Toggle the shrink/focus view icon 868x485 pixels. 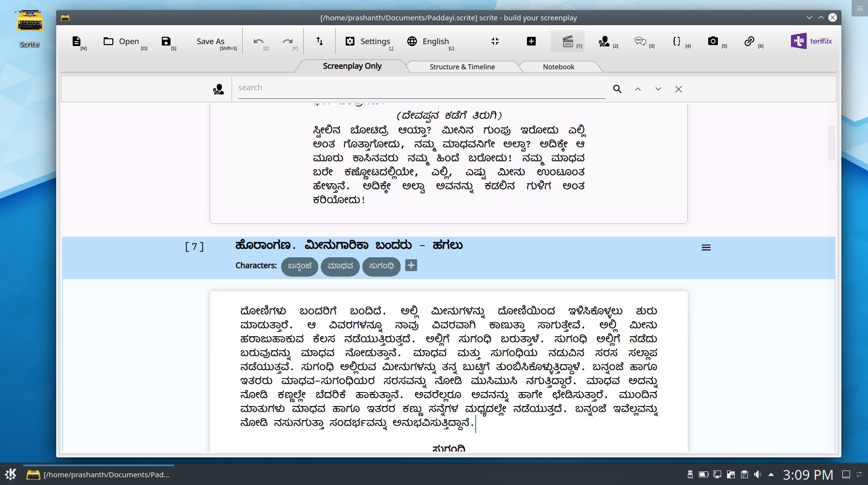495,41
